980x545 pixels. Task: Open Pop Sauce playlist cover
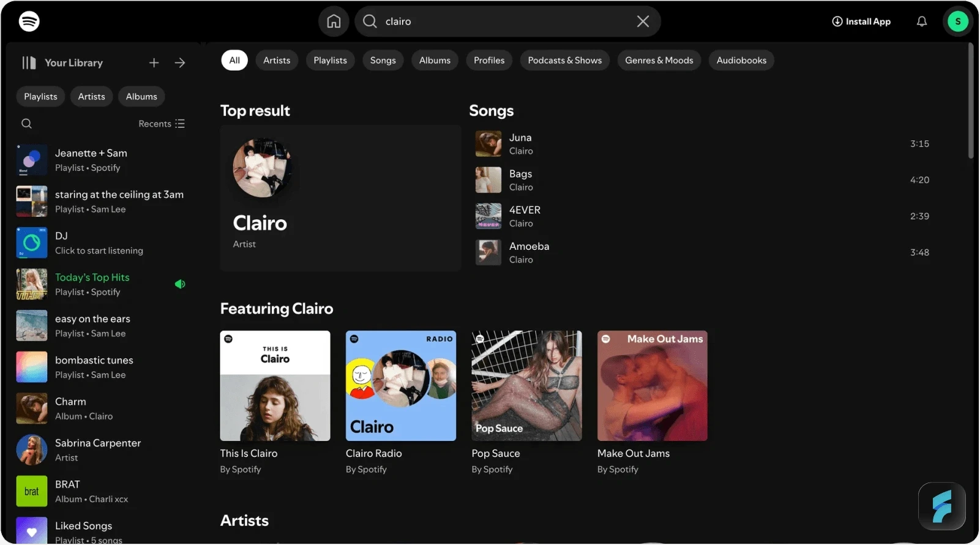tap(527, 386)
